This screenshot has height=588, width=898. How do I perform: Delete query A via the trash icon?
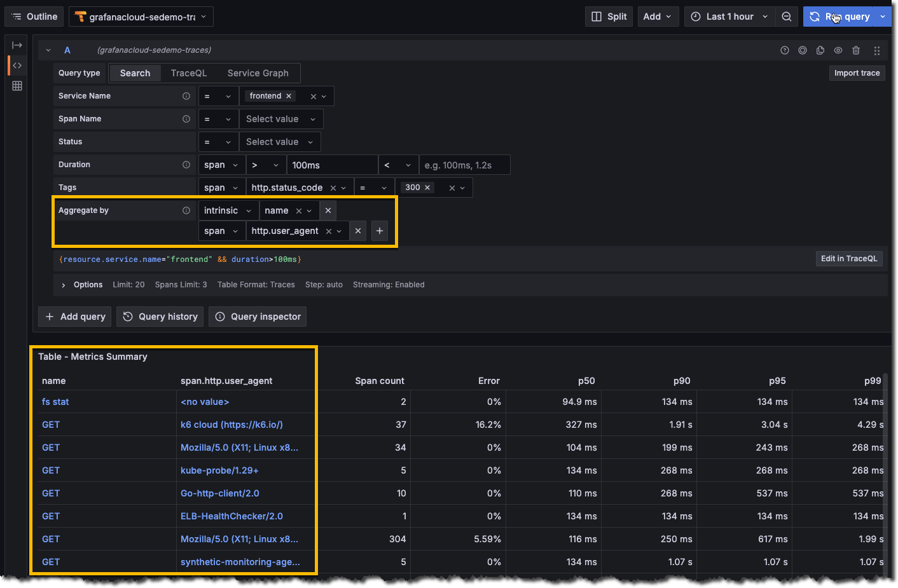coord(855,50)
